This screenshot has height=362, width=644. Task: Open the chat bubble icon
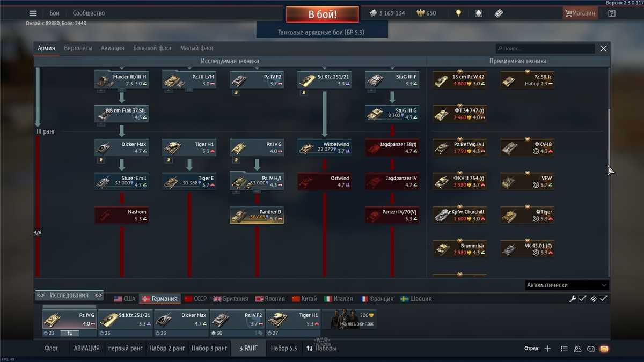[x=591, y=349]
